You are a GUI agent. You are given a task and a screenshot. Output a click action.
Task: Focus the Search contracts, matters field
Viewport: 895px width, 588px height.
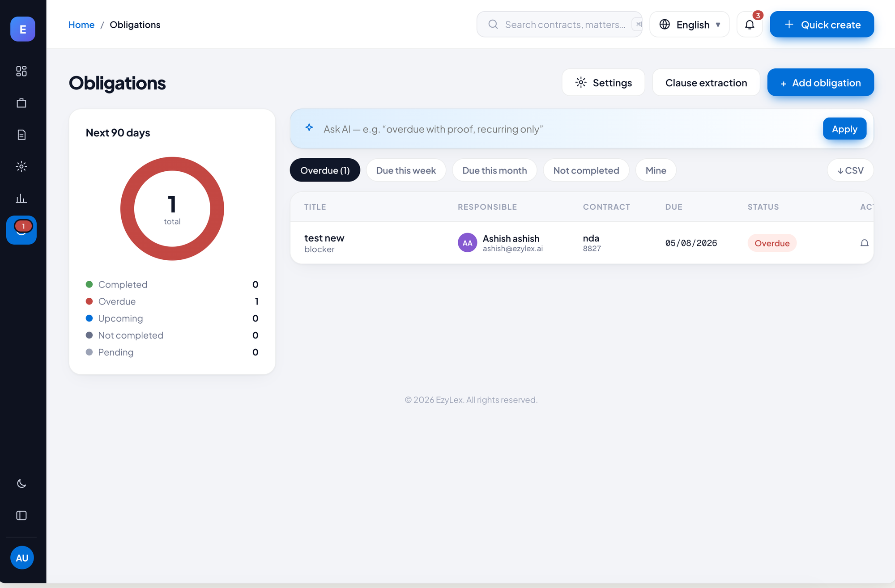click(559, 24)
